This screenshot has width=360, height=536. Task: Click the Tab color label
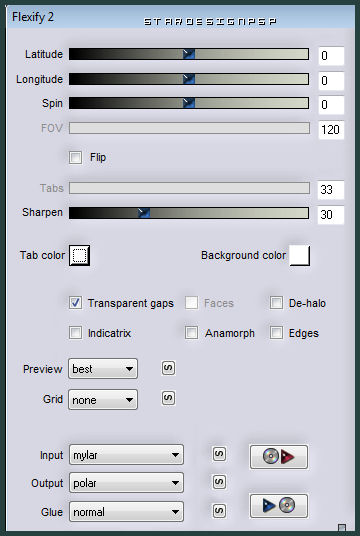coord(42,255)
